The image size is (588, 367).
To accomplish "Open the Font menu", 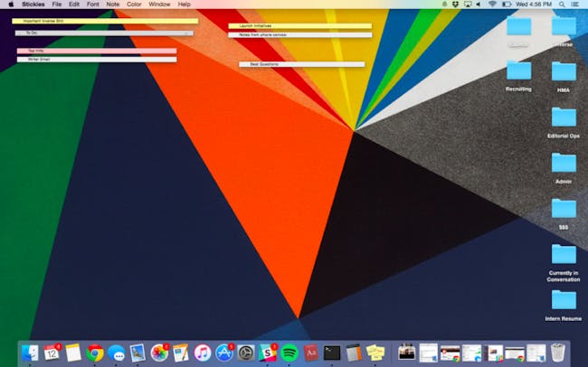I will [x=93, y=5].
